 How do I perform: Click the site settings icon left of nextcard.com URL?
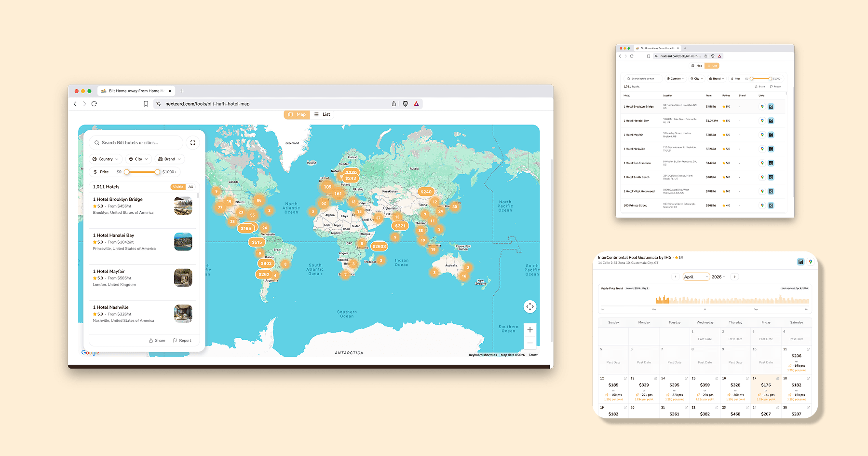(159, 104)
